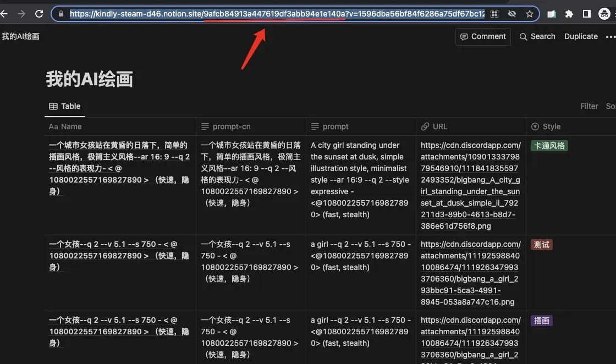Click the crossed-out eye icon in address bar
Screen dimensions: 616x364
click(x=512, y=14)
